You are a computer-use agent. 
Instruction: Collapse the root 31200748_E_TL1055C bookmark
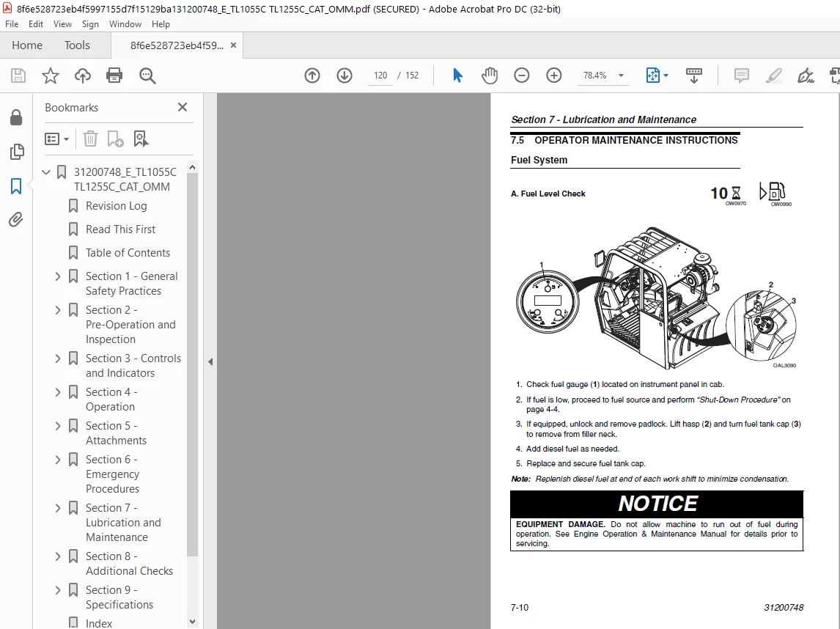pyautogui.click(x=46, y=172)
